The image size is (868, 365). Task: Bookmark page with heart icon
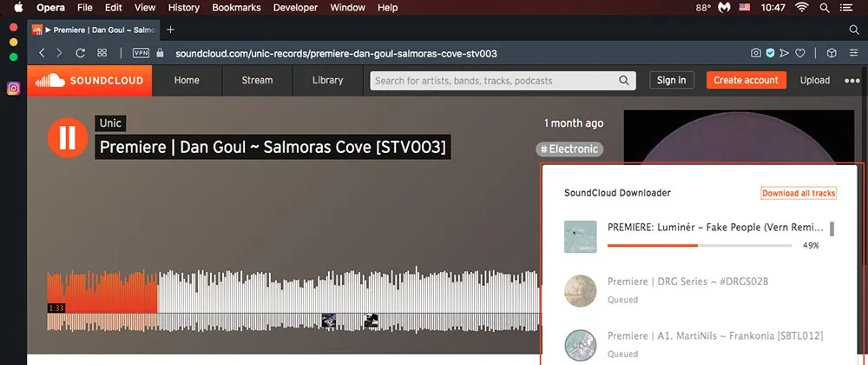[800, 53]
